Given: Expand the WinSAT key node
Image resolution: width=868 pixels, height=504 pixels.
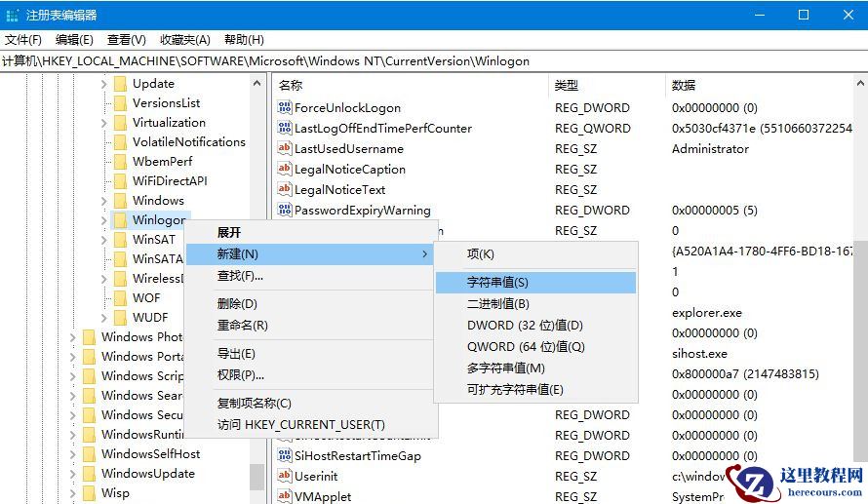Looking at the screenshot, I should tap(104, 240).
